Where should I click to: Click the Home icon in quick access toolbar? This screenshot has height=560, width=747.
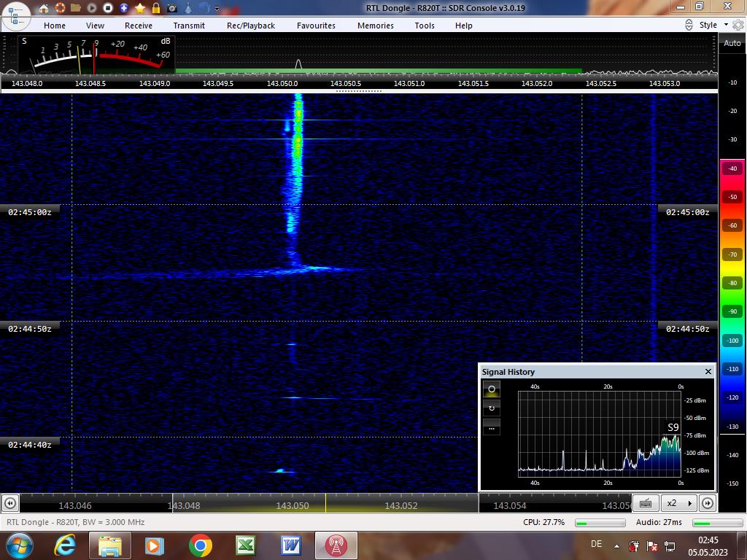pyautogui.click(x=44, y=8)
